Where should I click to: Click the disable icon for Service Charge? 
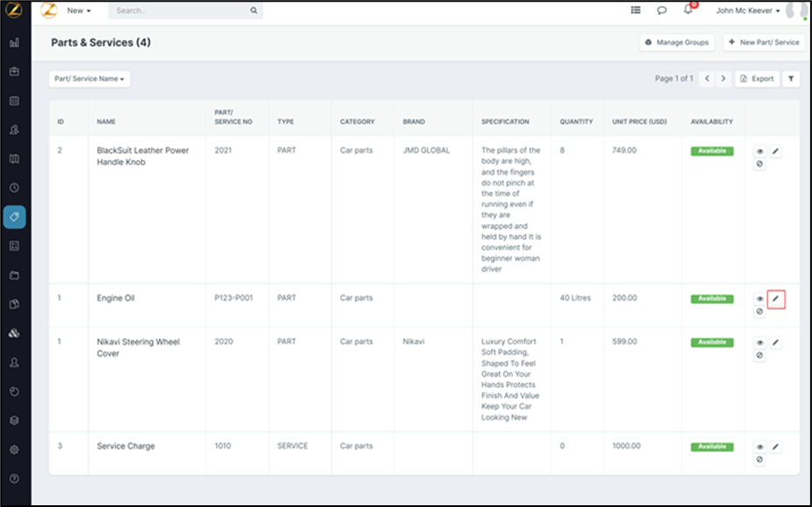point(760,460)
